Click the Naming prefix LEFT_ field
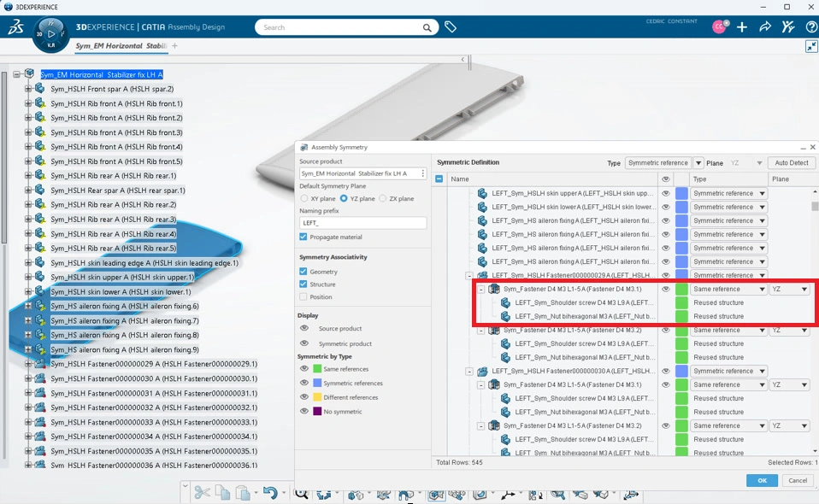The image size is (819, 504). pyautogui.click(x=363, y=223)
